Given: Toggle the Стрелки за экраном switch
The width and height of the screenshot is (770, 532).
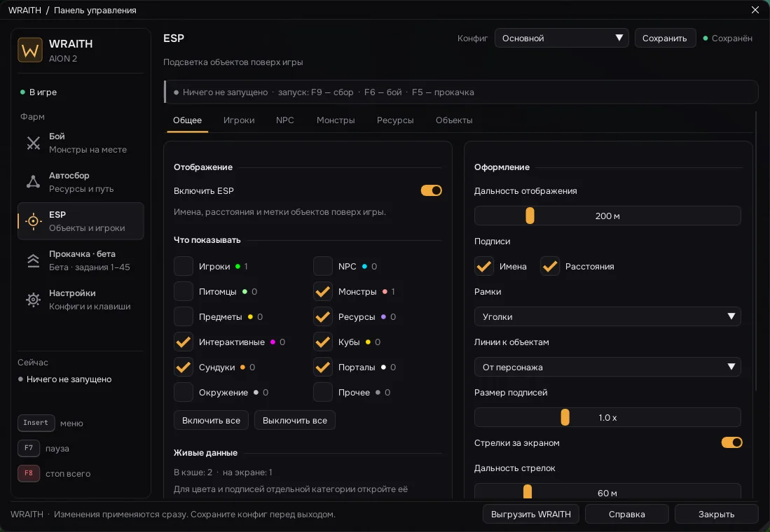Looking at the screenshot, I should (731, 442).
